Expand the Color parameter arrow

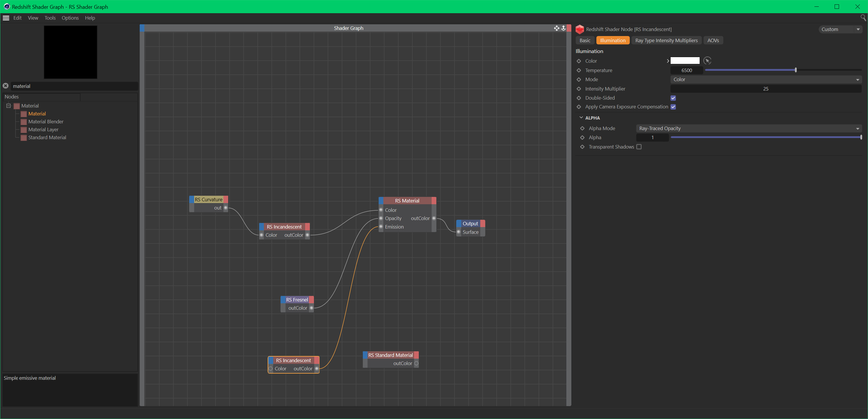pyautogui.click(x=667, y=61)
